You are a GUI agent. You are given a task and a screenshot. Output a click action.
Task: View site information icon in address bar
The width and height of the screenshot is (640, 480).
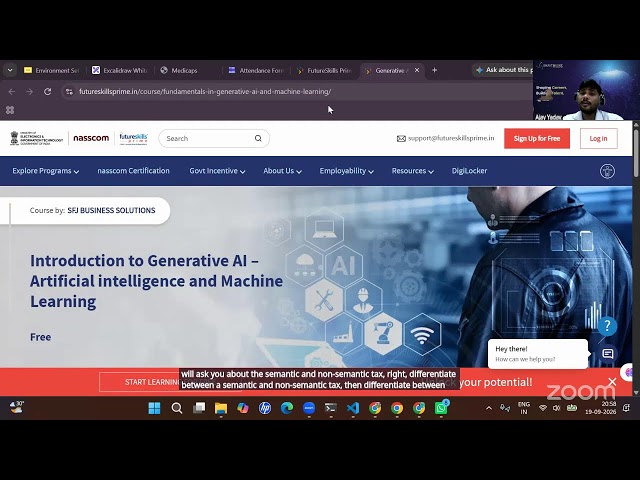[69, 91]
